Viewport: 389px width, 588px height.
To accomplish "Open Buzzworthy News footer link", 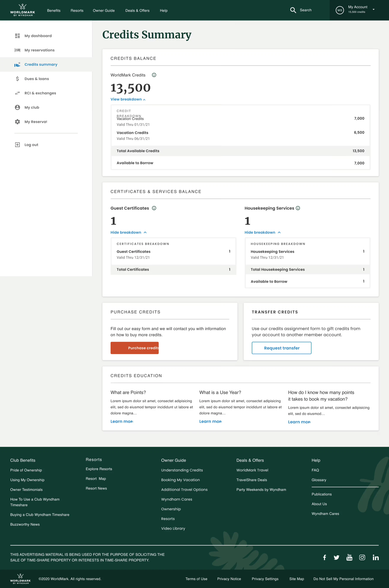I will point(25,524).
